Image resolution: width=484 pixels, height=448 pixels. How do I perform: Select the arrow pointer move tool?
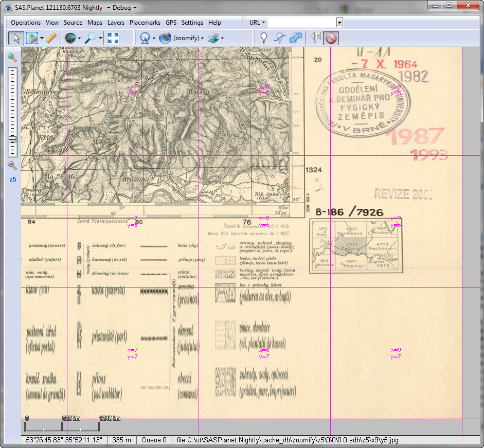[15, 38]
